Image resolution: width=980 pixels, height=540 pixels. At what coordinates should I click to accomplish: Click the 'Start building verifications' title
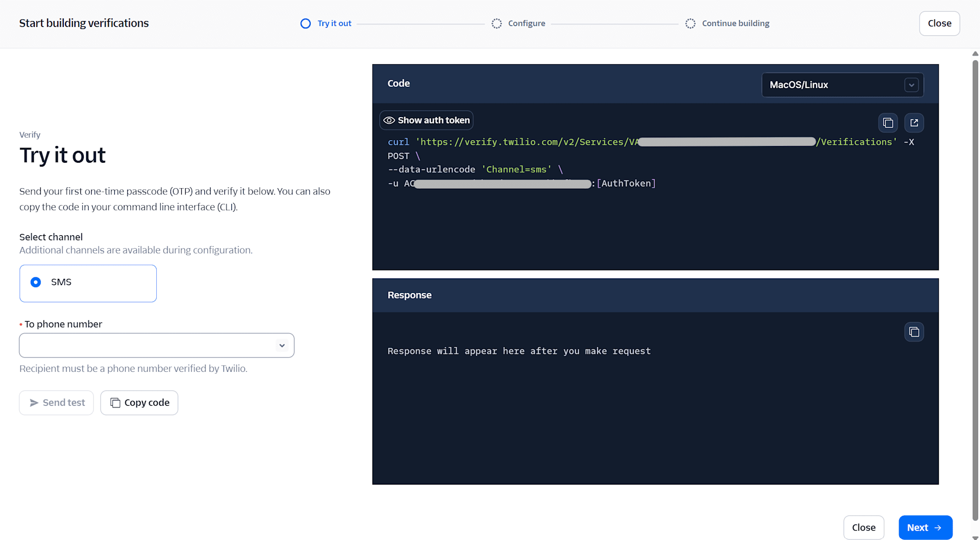pos(84,23)
